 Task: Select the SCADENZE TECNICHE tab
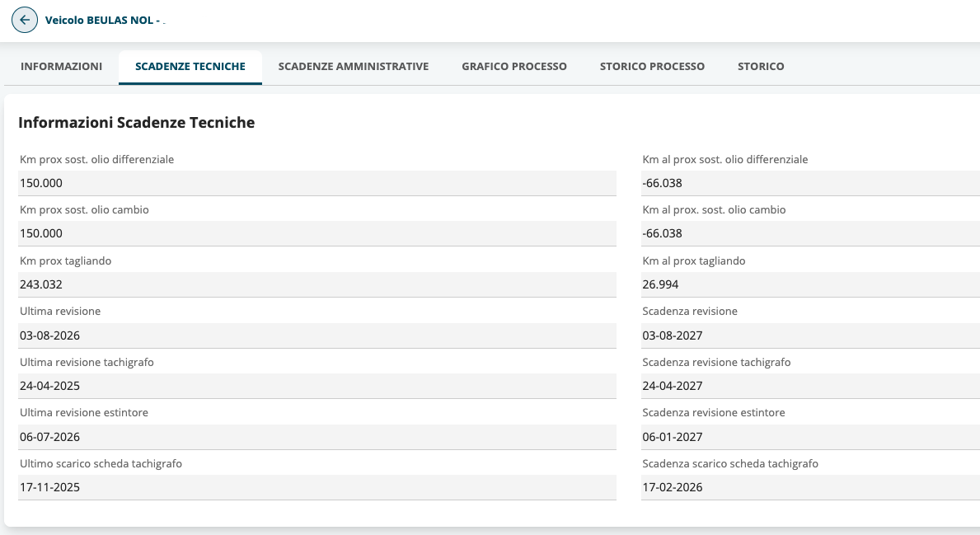point(190,66)
